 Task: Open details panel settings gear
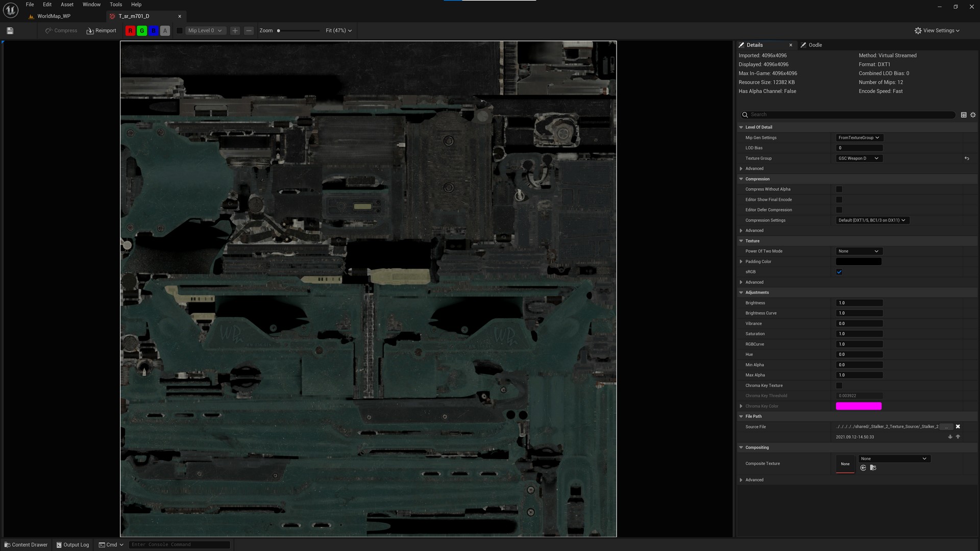coord(973,115)
